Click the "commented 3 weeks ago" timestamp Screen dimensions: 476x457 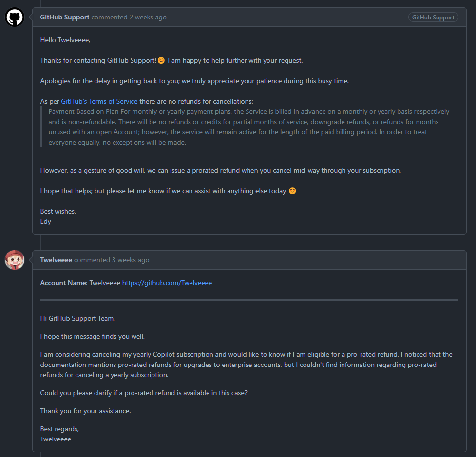click(112, 260)
